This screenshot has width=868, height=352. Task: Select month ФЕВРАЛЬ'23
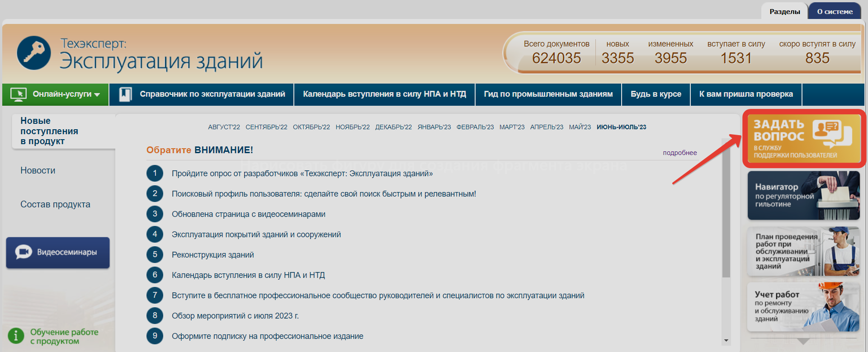(475, 127)
